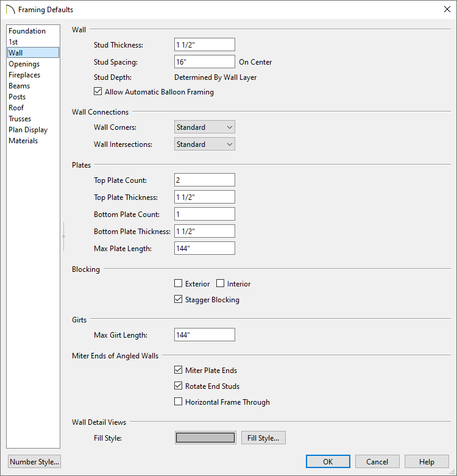This screenshot has width=457, height=476.
Task: Click the gray Fill Style color swatch
Action: [x=205, y=438]
